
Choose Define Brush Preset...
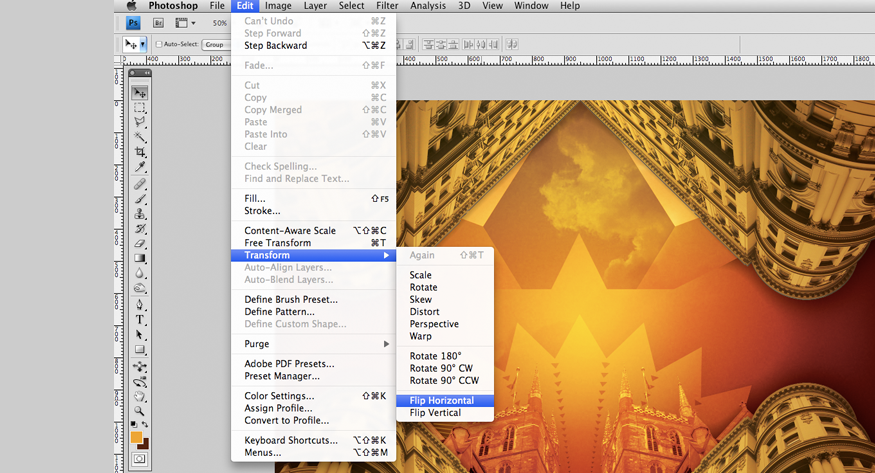pyautogui.click(x=314, y=300)
